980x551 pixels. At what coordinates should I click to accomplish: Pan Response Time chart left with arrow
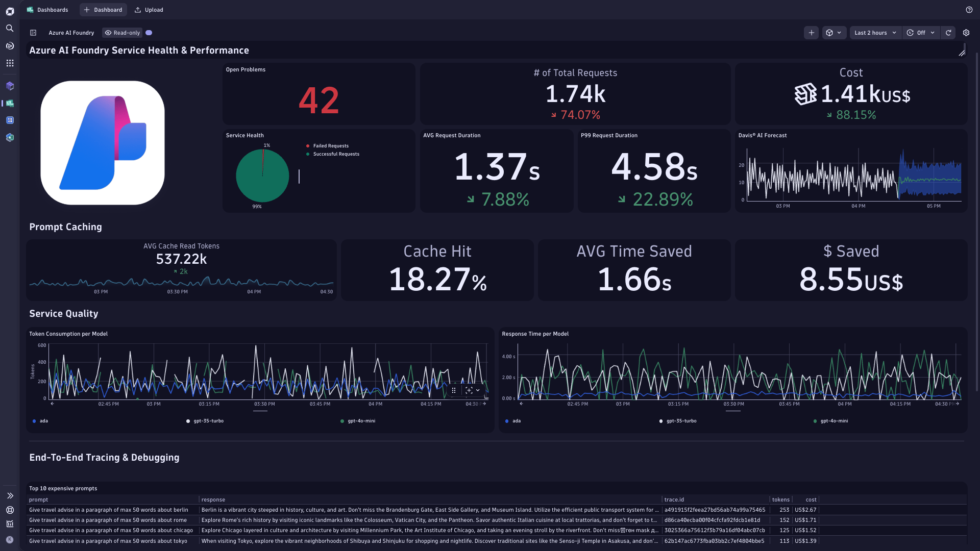521,404
